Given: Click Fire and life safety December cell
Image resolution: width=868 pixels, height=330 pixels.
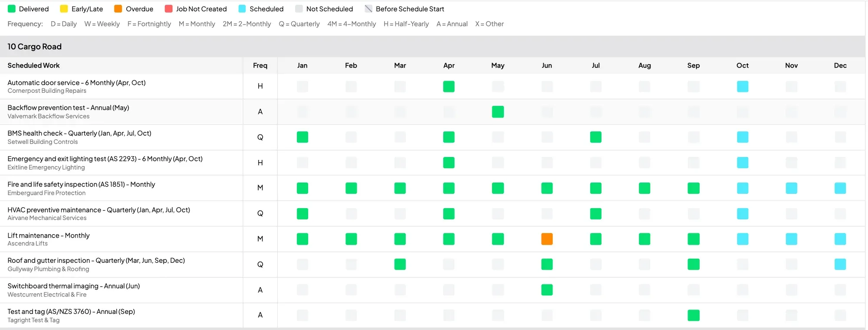Looking at the screenshot, I should pyautogui.click(x=840, y=188).
